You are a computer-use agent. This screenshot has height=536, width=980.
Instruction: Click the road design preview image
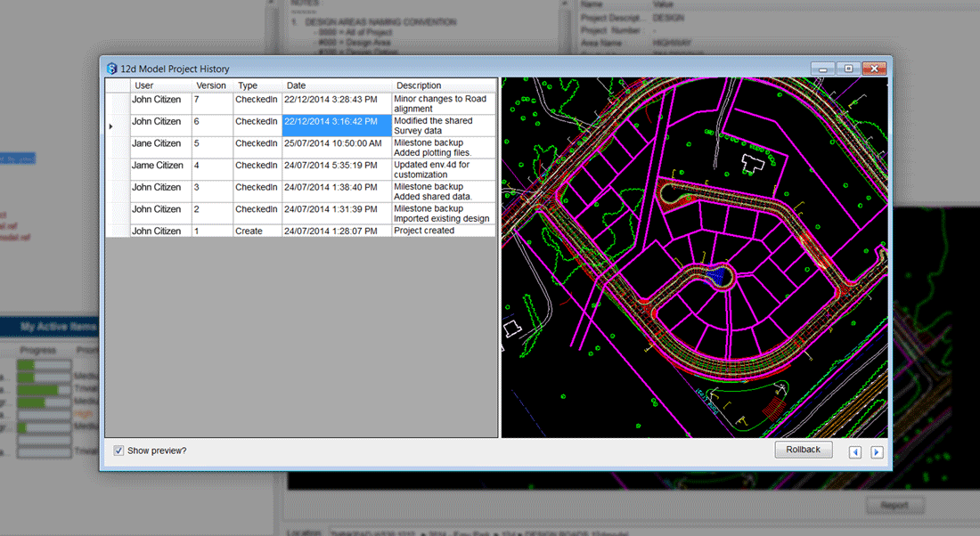coord(695,257)
